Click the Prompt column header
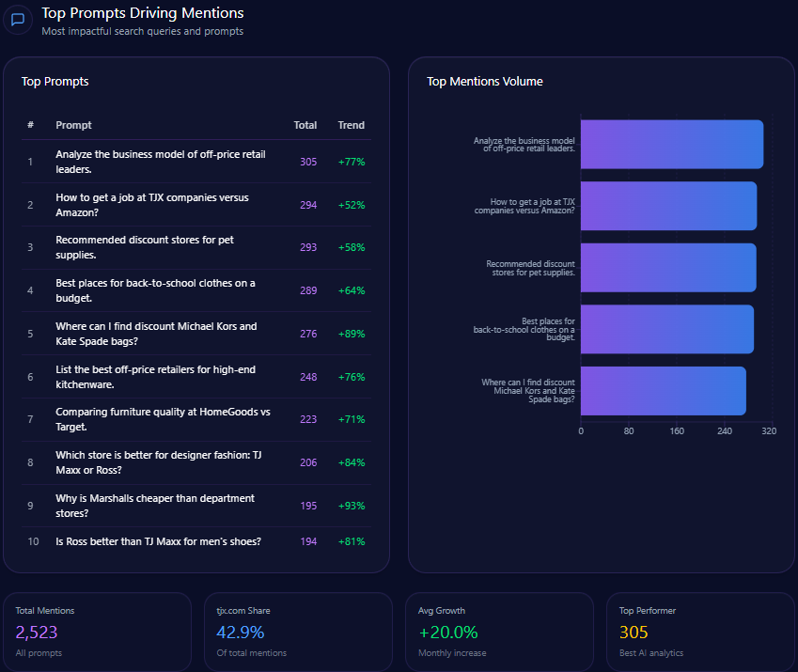 pos(73,125)
